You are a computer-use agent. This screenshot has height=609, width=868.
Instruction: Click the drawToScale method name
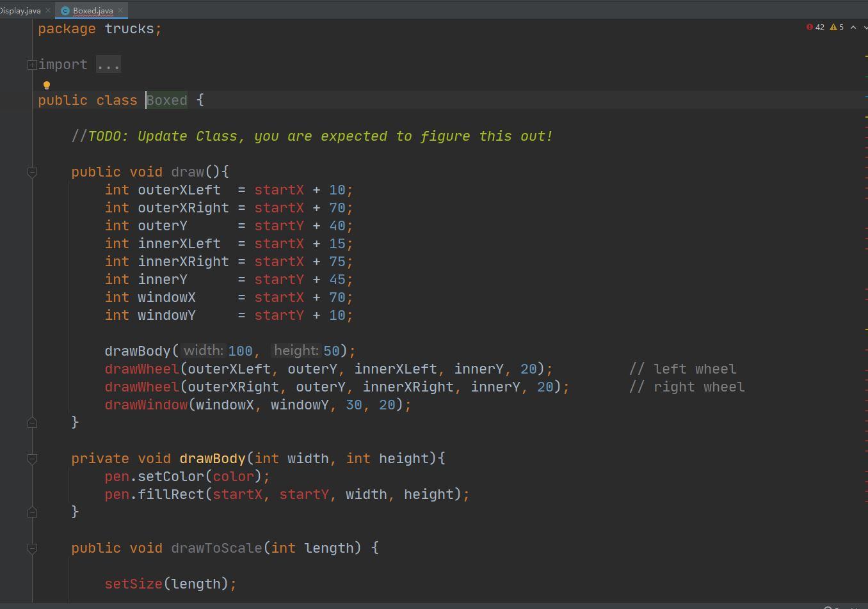pyautogui.click(x=216, y=548)
